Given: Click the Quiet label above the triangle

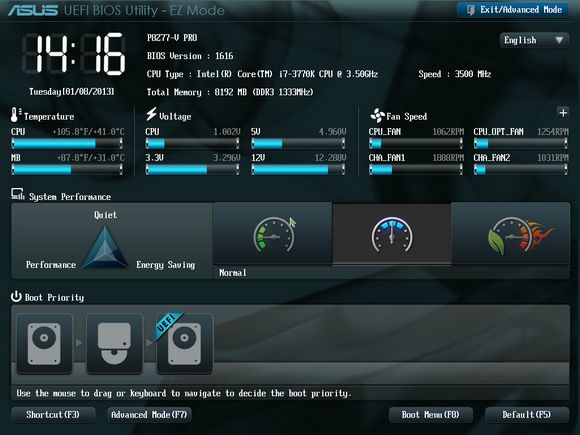Looking at the screenshot, I should [x=105, y=215].
